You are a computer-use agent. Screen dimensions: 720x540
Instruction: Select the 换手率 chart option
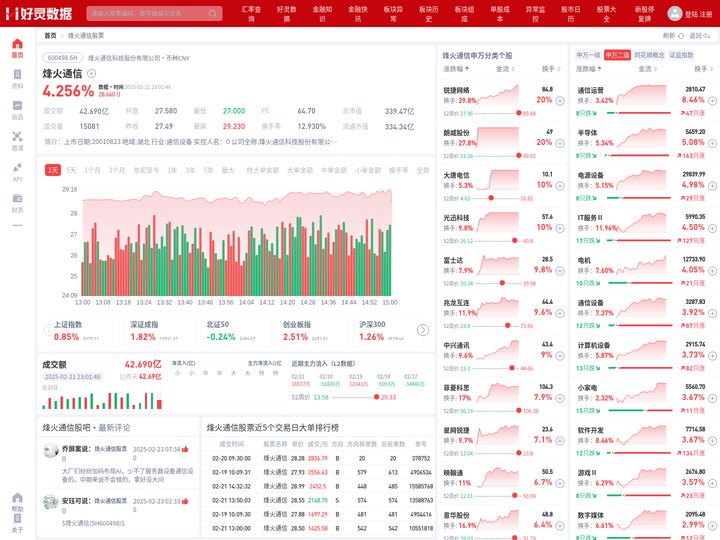coord(399,170)
